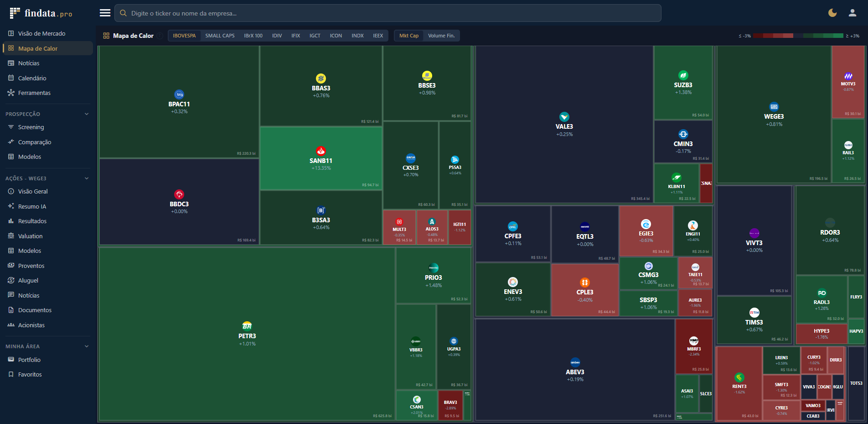Open the VALE3 heatmap tile

coord(564,124)
